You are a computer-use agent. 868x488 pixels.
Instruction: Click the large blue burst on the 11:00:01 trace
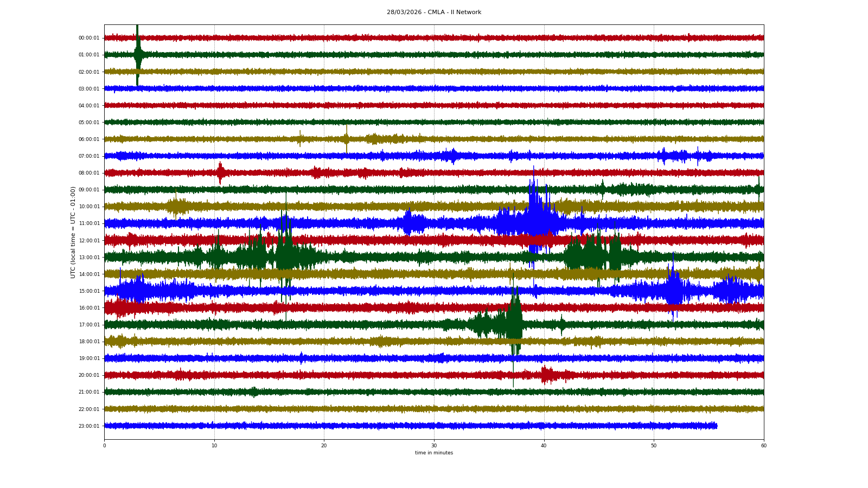(534, 222)
